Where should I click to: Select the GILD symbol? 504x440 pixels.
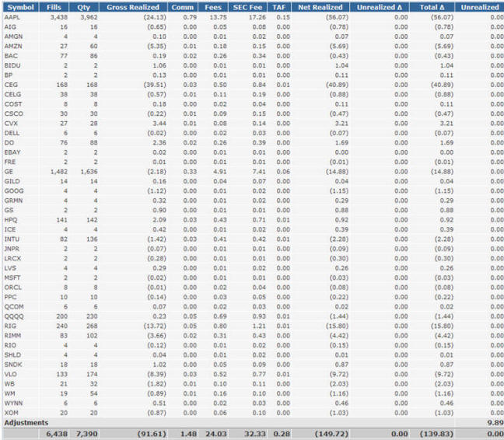pos(12,181)
